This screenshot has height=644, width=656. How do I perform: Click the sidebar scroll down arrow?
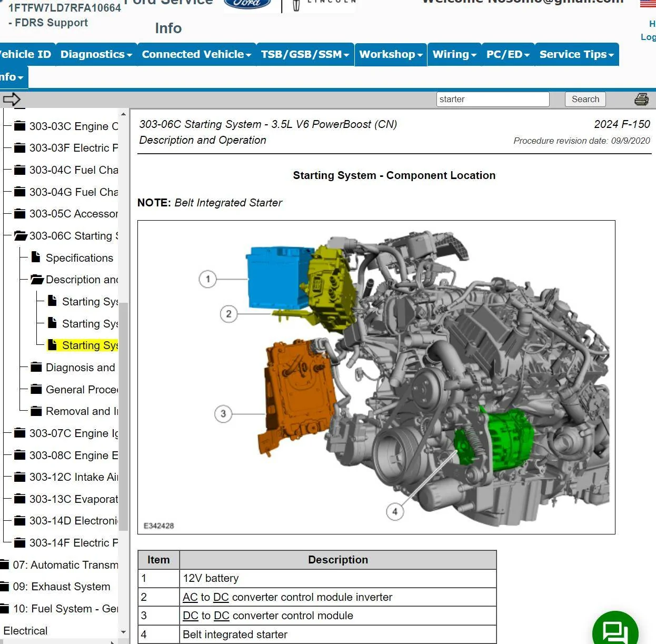(x=123, y=632)
